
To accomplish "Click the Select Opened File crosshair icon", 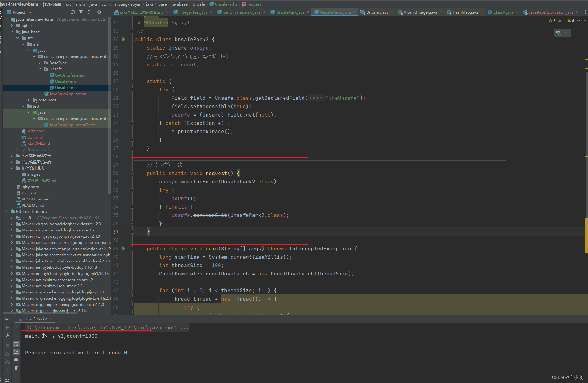I will (x=73, y=12).
